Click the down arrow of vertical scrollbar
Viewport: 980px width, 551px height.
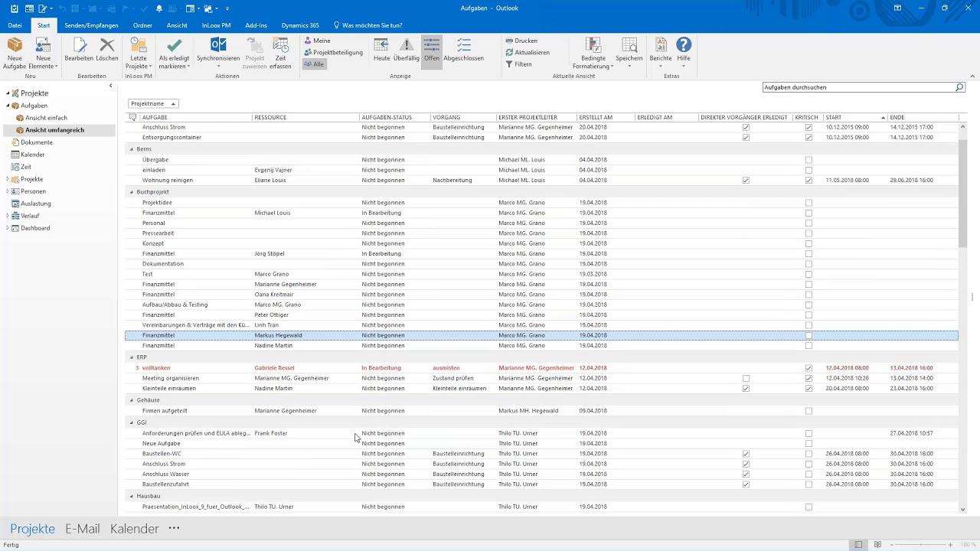point(962,509)
